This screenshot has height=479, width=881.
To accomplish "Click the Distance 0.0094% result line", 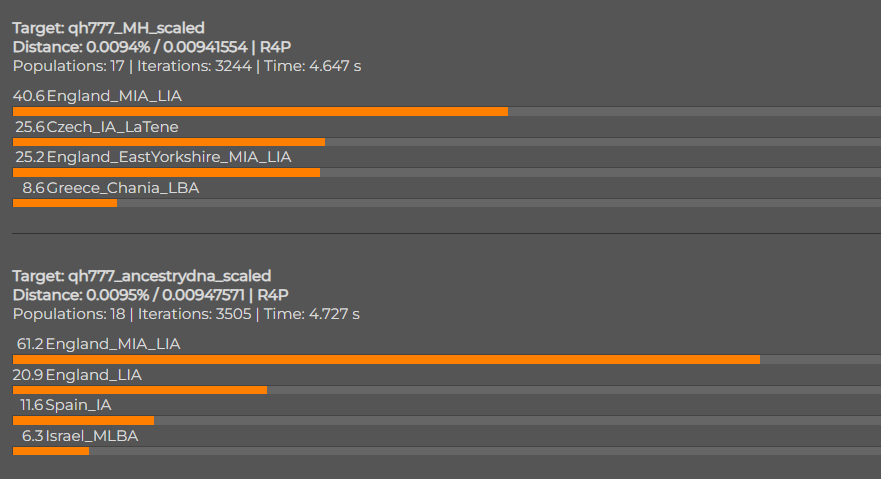I will pos(152,47).
